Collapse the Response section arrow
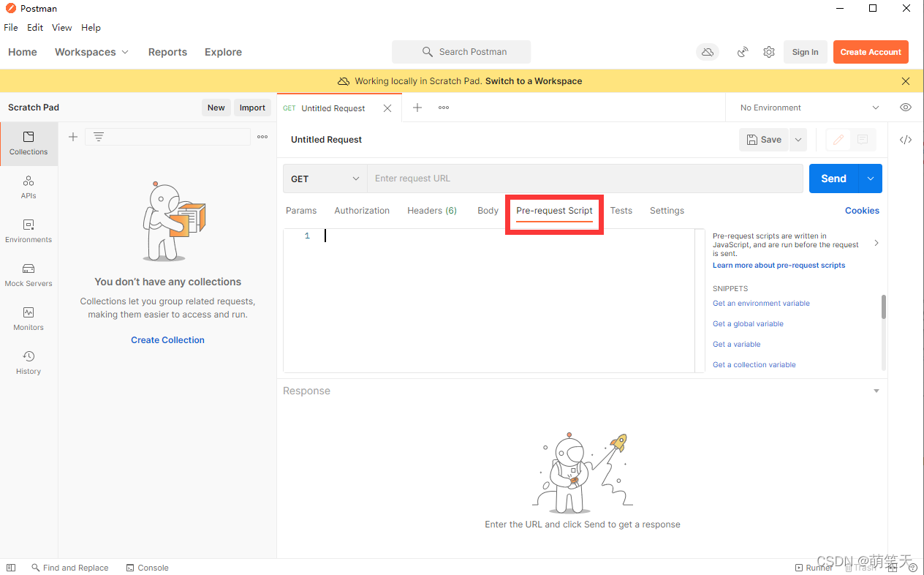The image size is (924, 575). click(876, 391)
